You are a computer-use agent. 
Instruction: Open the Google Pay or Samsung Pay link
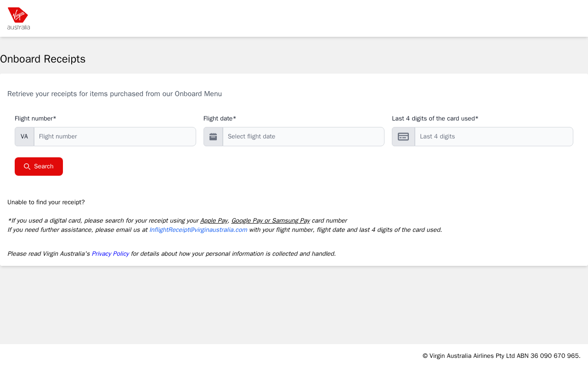point(271,221)
